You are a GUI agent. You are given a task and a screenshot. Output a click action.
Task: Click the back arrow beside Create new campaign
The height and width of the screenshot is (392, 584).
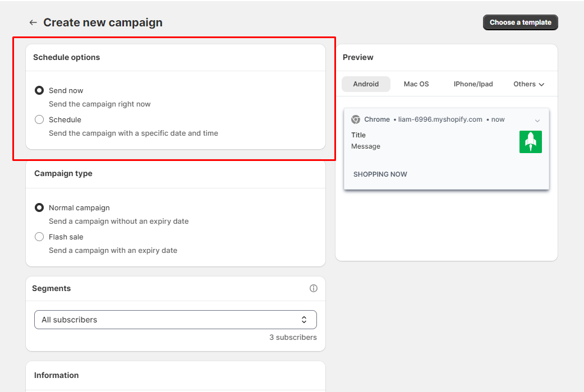(33, 22)
